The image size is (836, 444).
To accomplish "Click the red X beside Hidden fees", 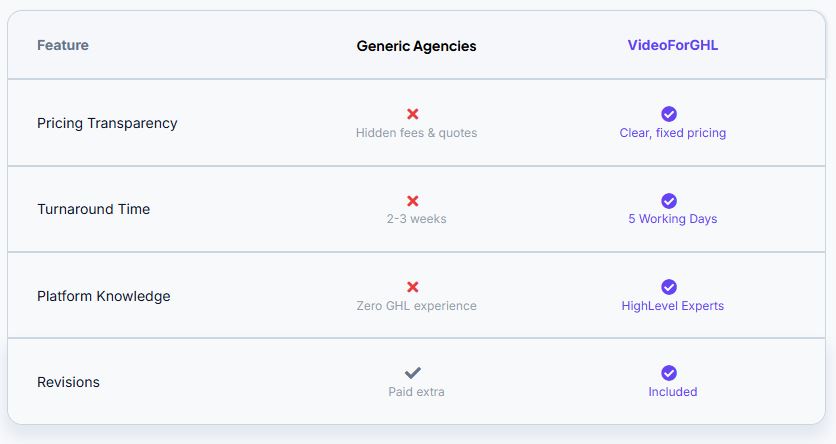I will (x=413, y=114).
